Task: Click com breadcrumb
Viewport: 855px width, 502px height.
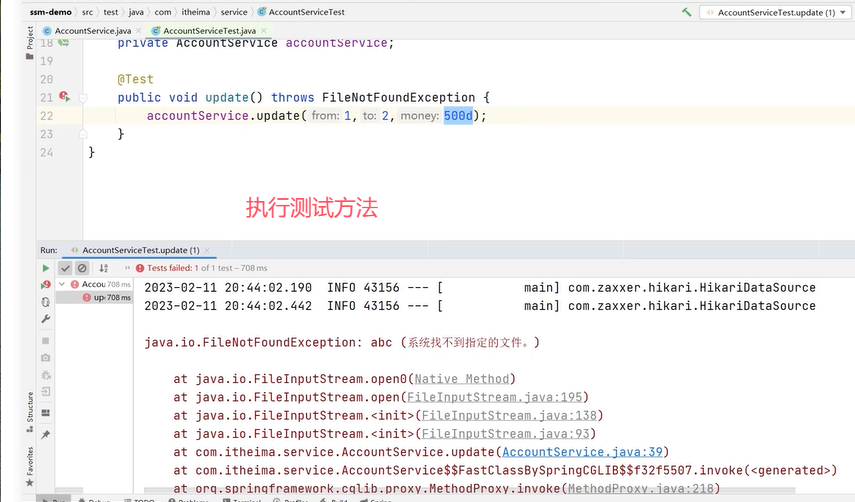Action: (162, 12)
